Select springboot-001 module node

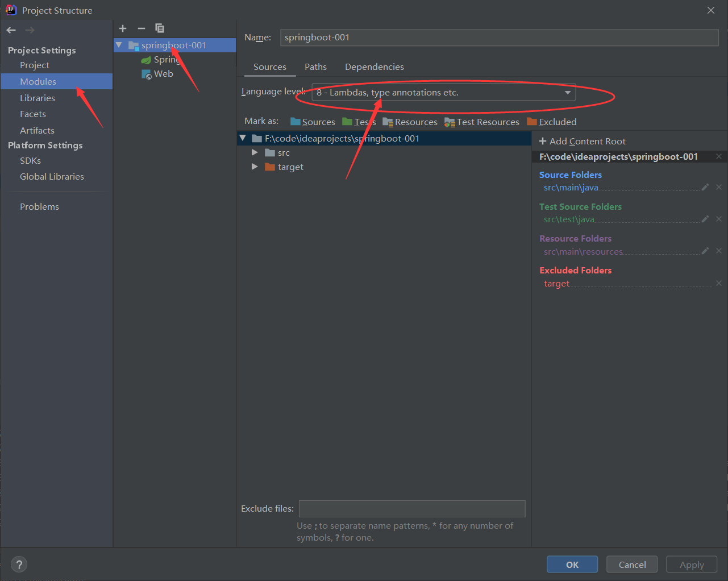coord(174,45)
